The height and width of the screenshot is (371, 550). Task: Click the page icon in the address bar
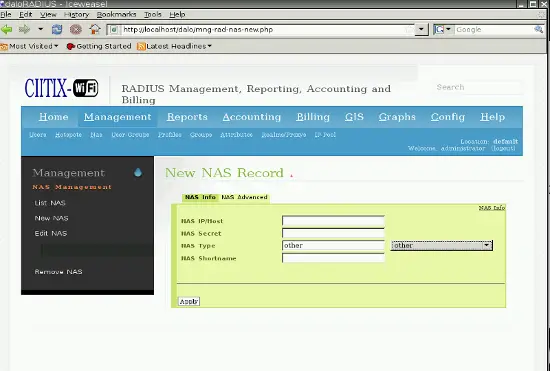114,30
